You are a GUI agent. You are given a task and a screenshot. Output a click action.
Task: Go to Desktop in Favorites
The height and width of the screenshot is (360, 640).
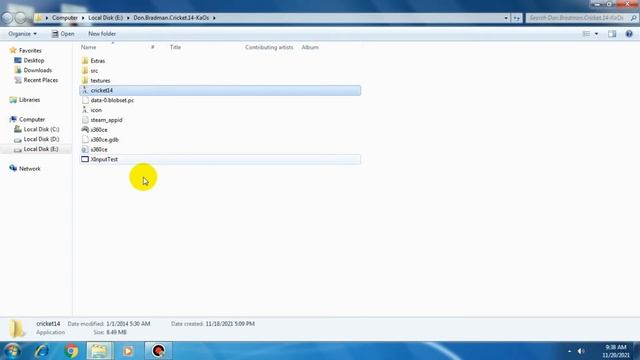[33, 60]
